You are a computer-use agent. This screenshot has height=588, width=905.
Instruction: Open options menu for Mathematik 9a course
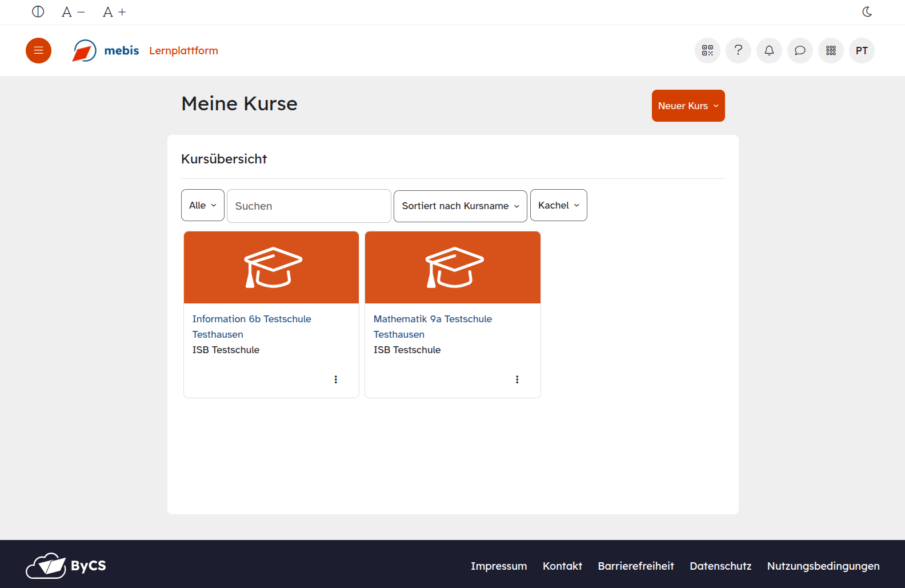tap(517, 379)
